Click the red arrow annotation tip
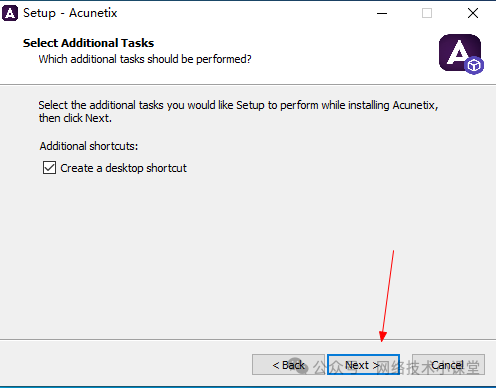 click(383, 339)
